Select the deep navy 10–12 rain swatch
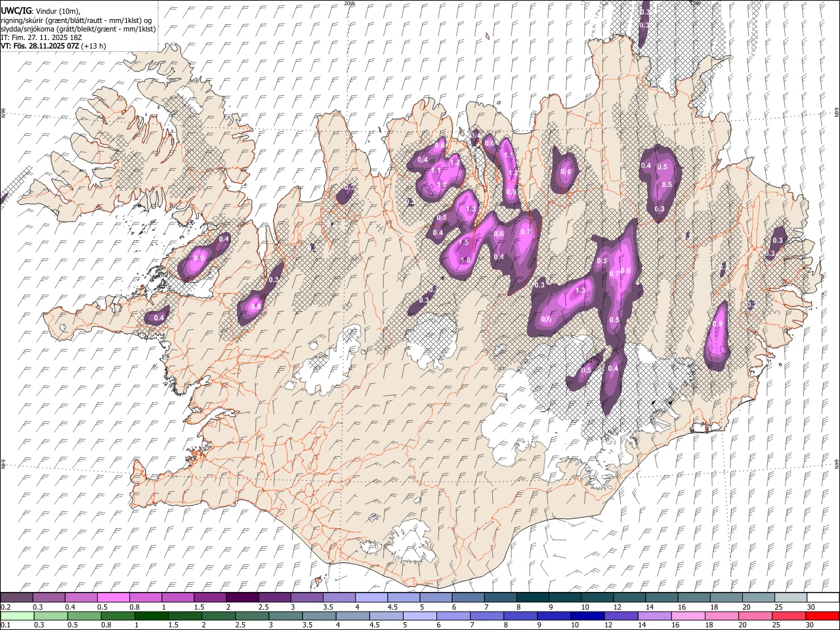The image size is (840, 630). pyautogui.click(x=587, y=616)
